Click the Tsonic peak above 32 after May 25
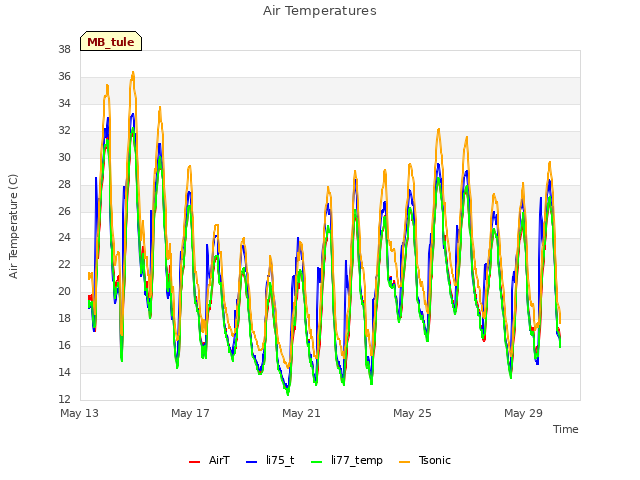Image resolution: width=640 pixels, height=480 pixels. [439, 130]
